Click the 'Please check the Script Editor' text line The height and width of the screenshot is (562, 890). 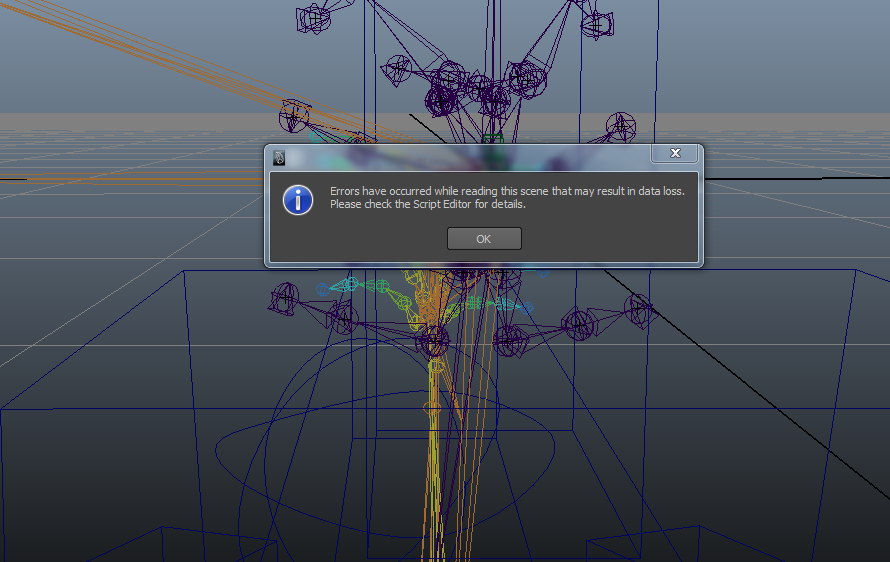[428, 204]
